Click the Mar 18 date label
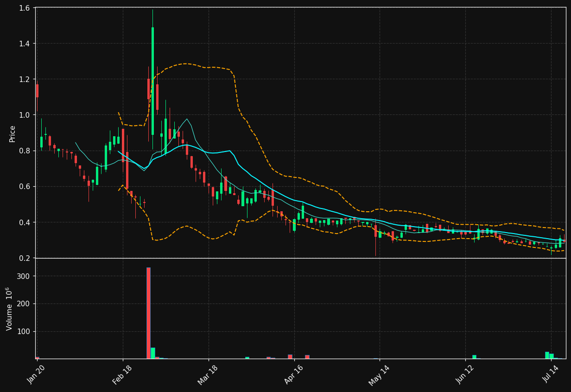Image resolution: width=571 pixels, height=392 pixels. [208, 374]
